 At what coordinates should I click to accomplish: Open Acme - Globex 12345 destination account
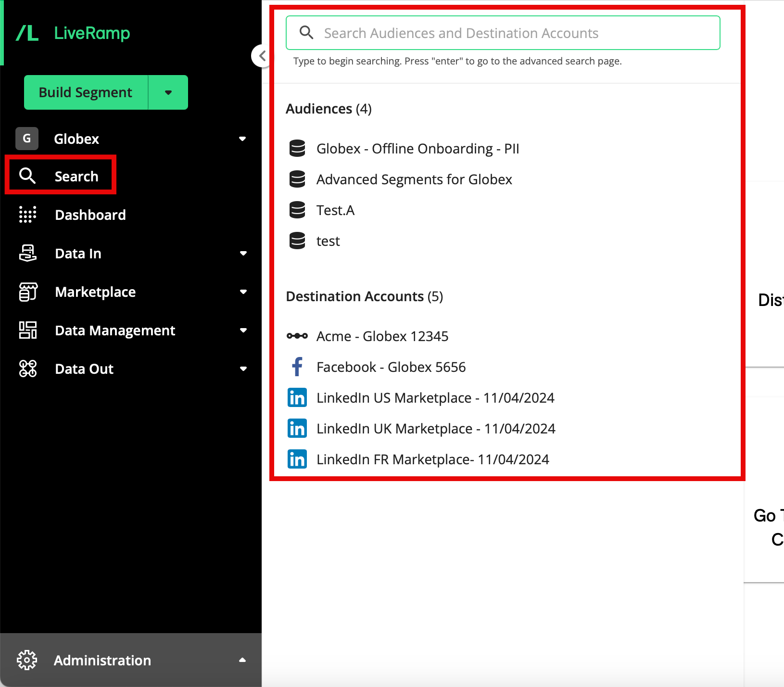(382, 336)
